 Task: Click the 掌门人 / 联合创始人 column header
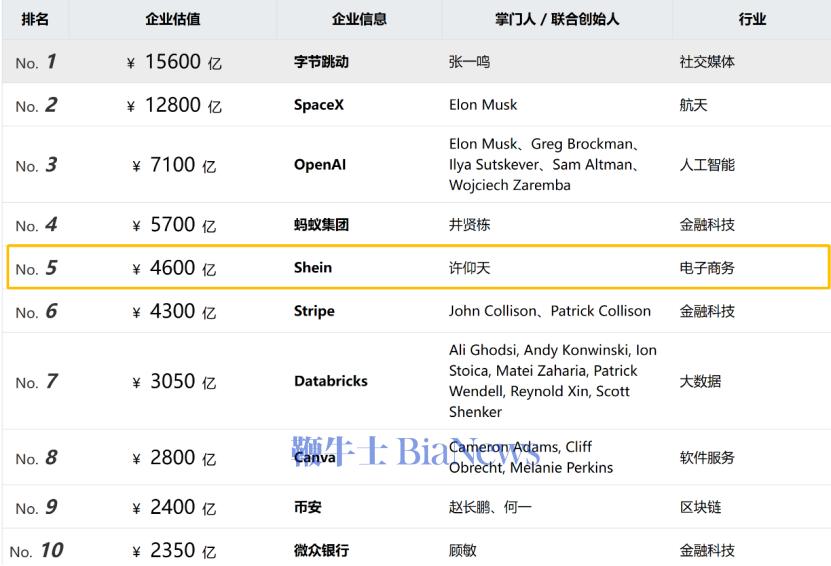(x=557, y=19)
